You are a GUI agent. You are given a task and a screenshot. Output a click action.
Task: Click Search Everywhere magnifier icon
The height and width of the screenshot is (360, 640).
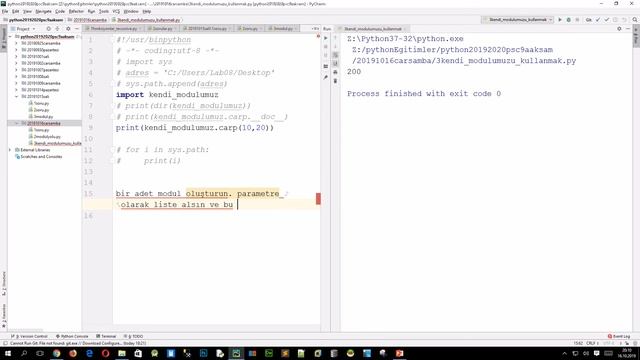(x=635, y=20)
